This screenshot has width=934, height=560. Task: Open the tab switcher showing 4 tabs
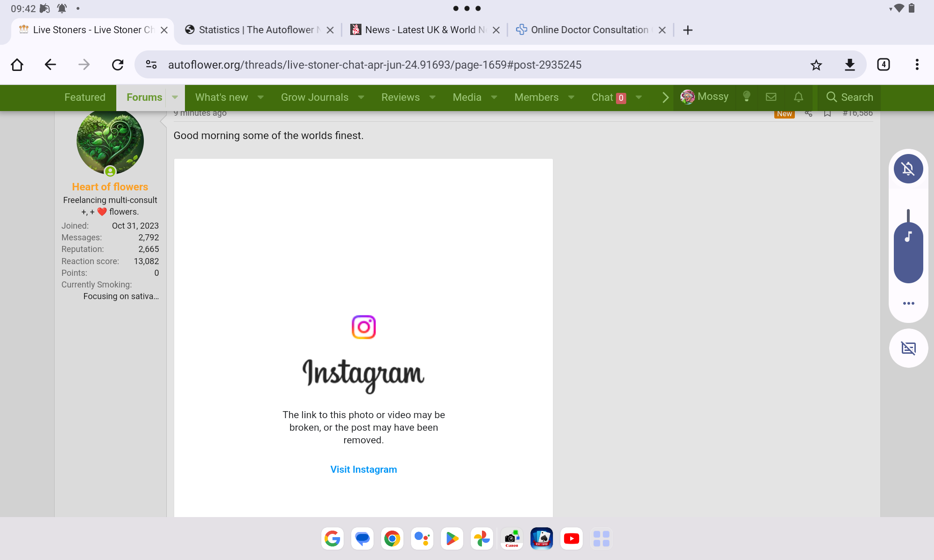(x=884, y=64)
